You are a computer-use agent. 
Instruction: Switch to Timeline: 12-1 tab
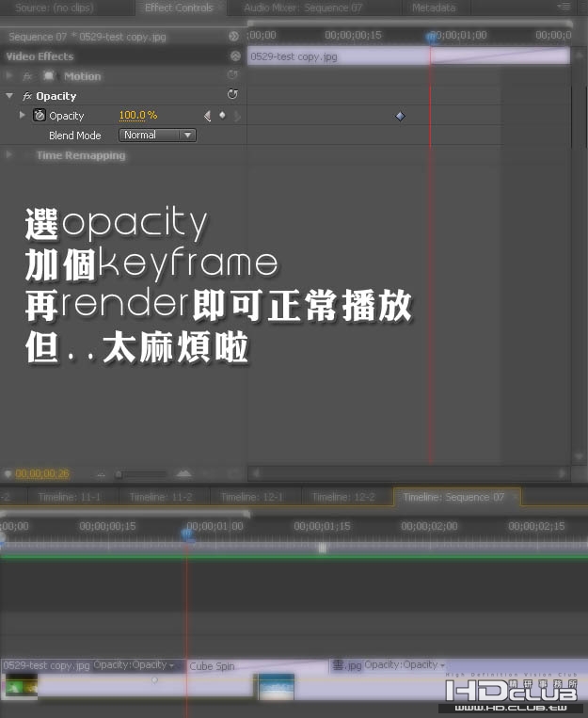click(252, 497)
